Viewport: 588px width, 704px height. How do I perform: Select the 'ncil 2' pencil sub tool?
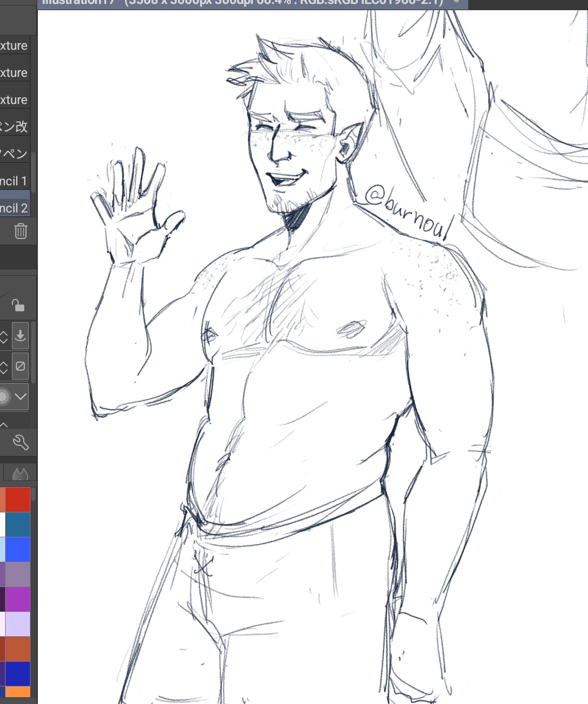click(14, 208)
